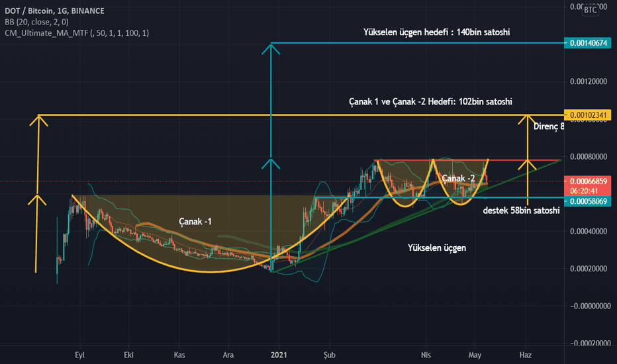Viewport: 617px width, 364px height.
Task: Click the Eyl month on time axis
Action: point(80,355)
